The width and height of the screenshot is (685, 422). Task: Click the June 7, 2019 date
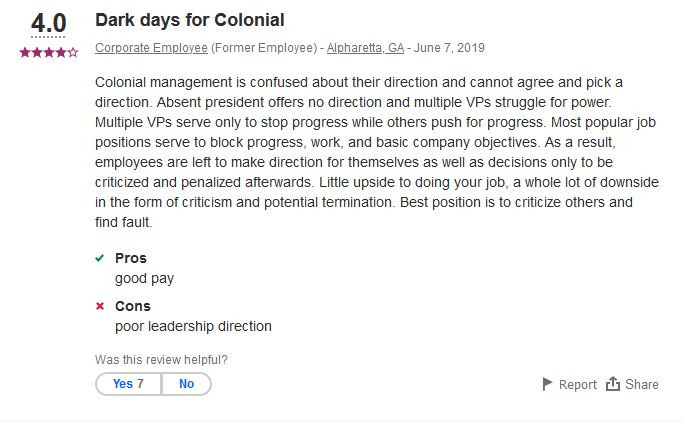pos(449,48)
